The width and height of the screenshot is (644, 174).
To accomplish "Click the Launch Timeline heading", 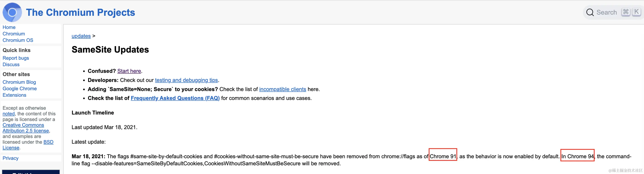I will pyautogui.click(x=93, y=113).
